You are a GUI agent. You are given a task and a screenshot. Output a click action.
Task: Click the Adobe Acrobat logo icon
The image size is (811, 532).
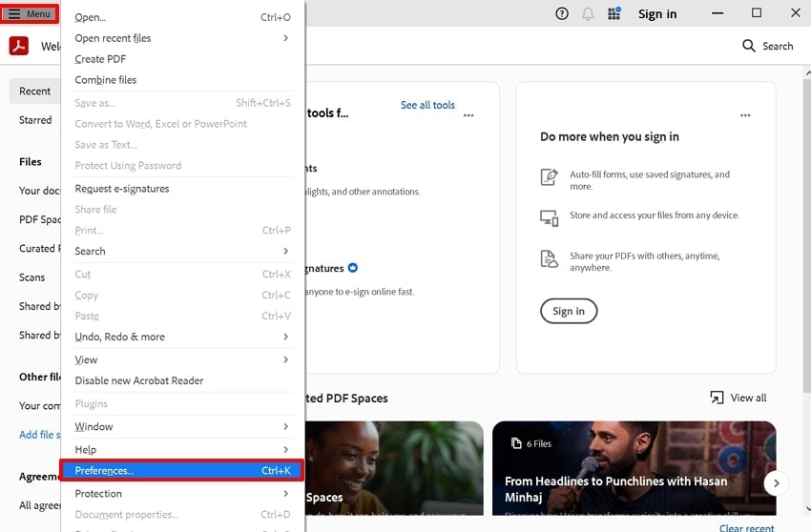pyautogui.click(x=19, y=46)
